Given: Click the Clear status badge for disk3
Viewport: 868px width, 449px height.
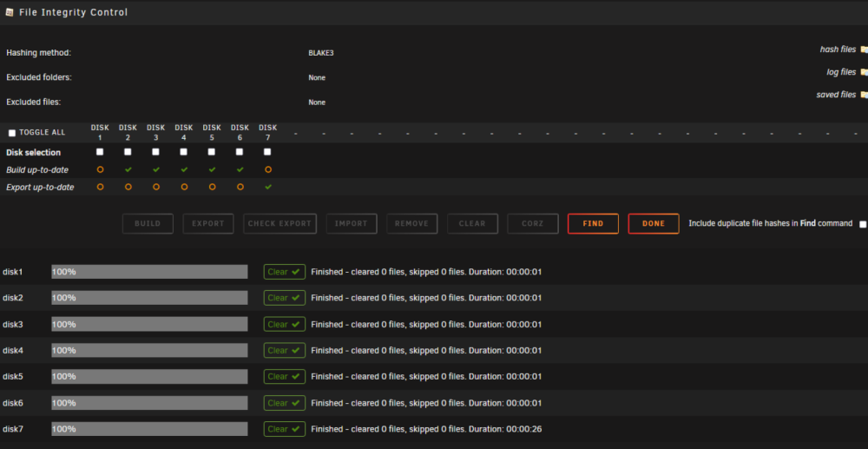Looking at the screenshot, I should [x=285, y=325].
